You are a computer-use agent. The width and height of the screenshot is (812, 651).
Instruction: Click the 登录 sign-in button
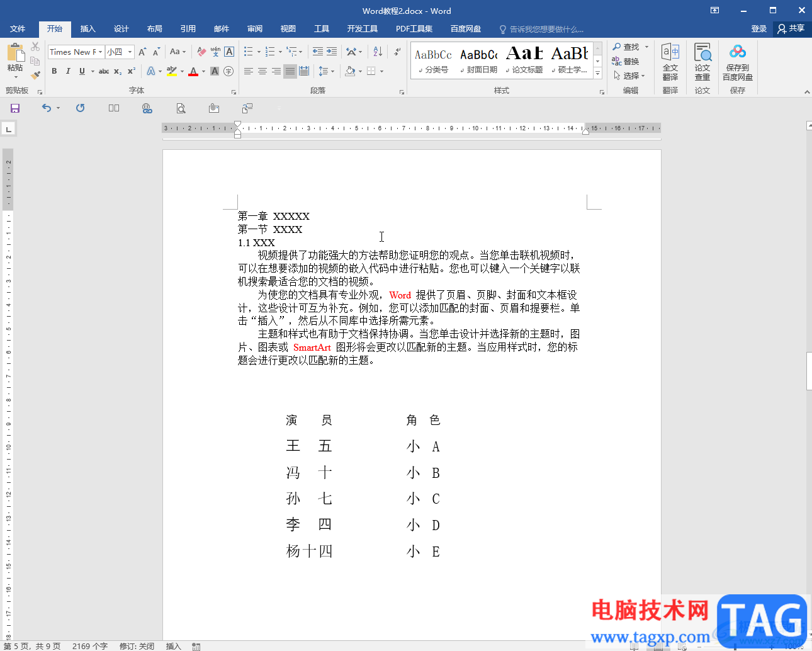pyautogui.click(x=759, y=29)
